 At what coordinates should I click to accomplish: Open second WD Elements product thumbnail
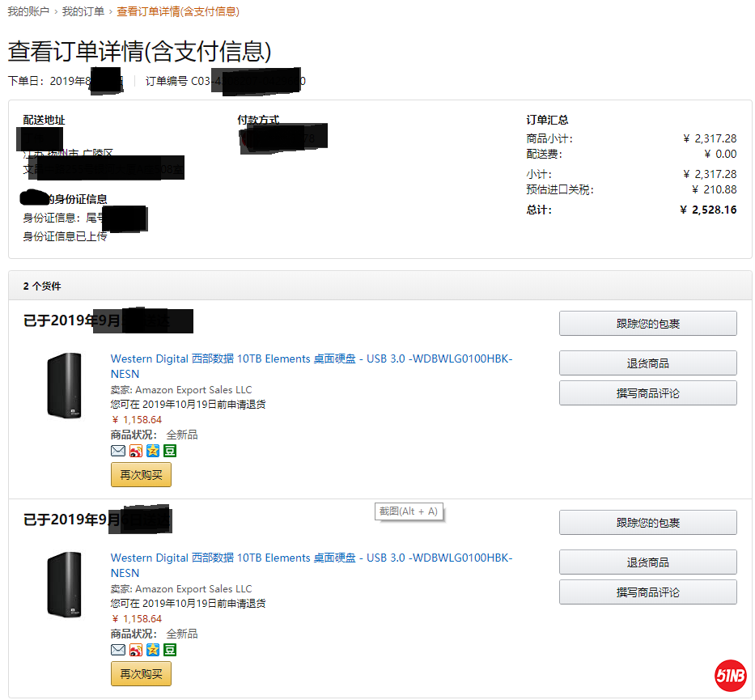[x=65, y=584]
